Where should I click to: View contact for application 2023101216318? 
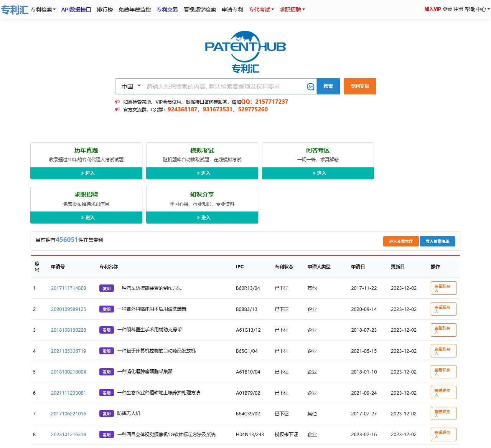pyautogui.click(x=443, y=435)
